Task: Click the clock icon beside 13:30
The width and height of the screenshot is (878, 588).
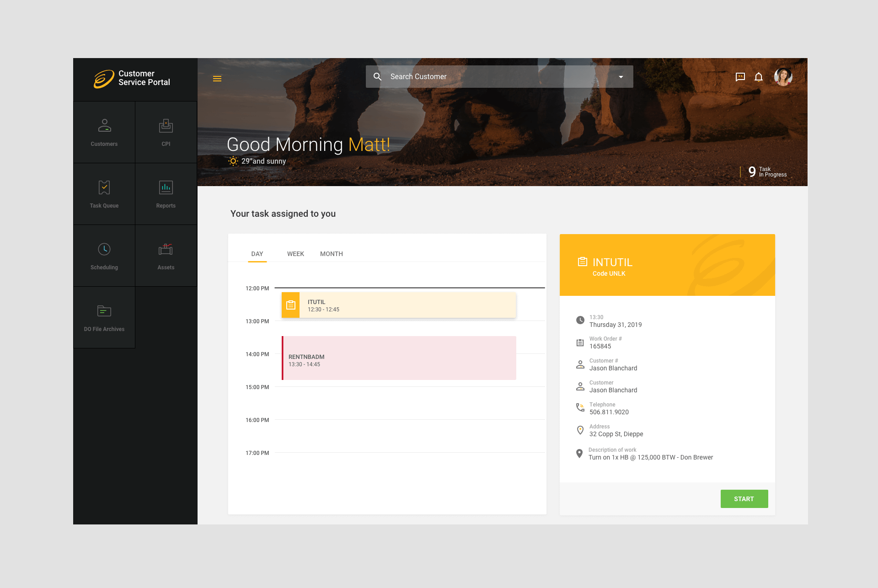Action: 580,320
